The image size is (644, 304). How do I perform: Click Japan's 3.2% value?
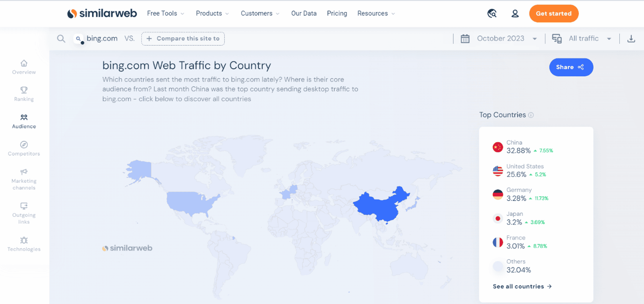(x=514, y=222)
